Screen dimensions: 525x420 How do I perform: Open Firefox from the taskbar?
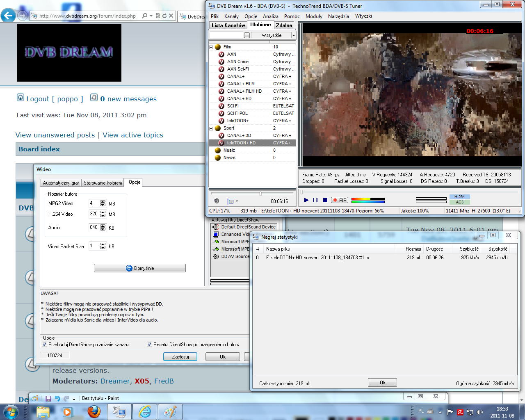click(x=94, y=411)
